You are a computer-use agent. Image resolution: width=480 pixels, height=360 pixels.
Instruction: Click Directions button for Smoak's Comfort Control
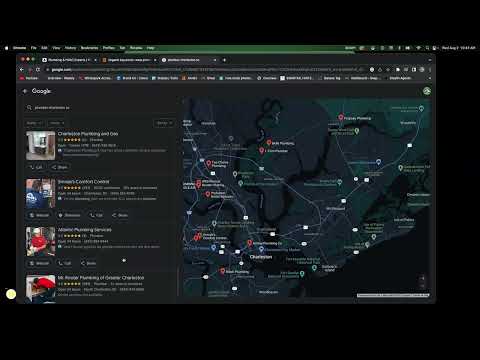coord(69,215)
